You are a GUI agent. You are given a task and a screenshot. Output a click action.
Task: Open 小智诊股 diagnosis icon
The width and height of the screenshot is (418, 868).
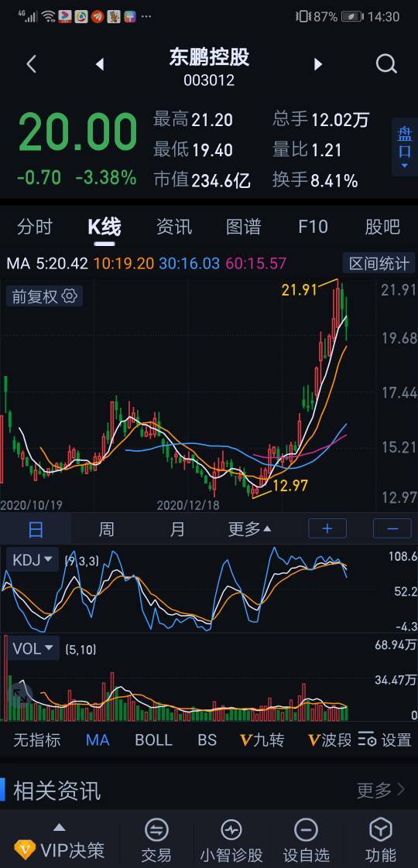click(x=231, y=830)
